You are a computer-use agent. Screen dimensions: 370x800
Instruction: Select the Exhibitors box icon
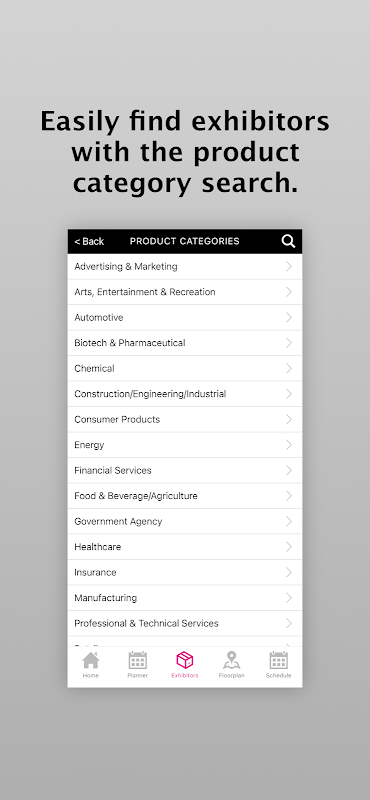[x=185, y=660]
